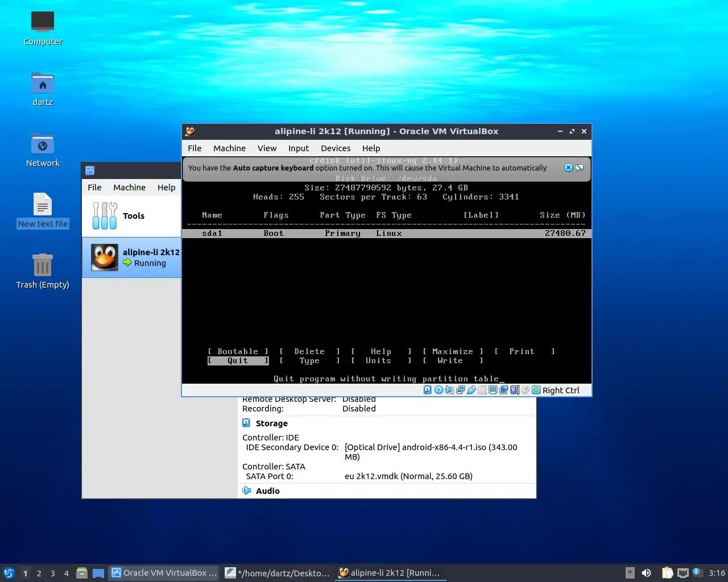728x582 pixels.
Task: Dismiss the Auto capture keyboard notification
Action: click(568, 168)
